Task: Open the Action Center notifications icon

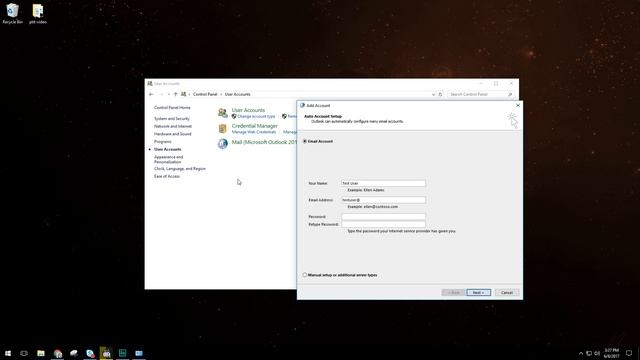Action: (x=629, y=353)
